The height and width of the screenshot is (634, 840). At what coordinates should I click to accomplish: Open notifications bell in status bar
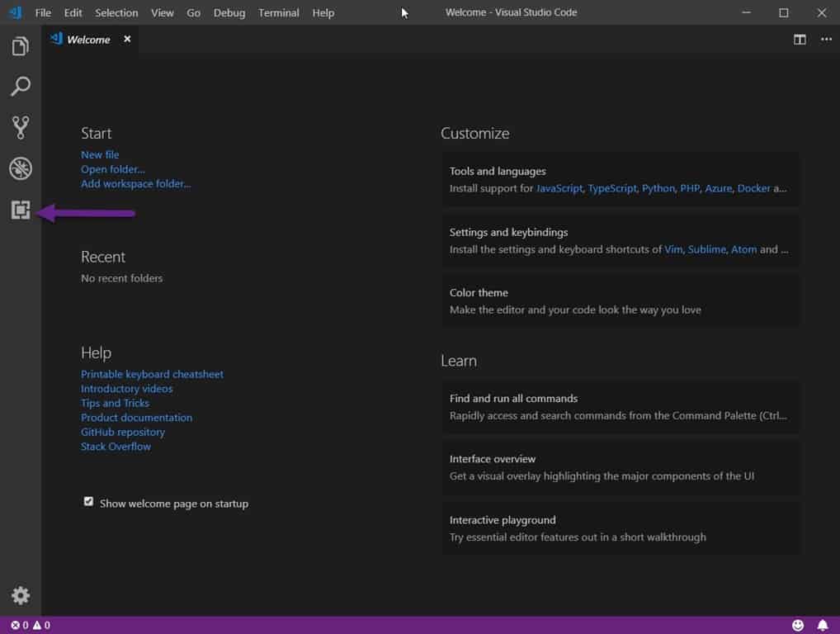click(x=823, y=625)
